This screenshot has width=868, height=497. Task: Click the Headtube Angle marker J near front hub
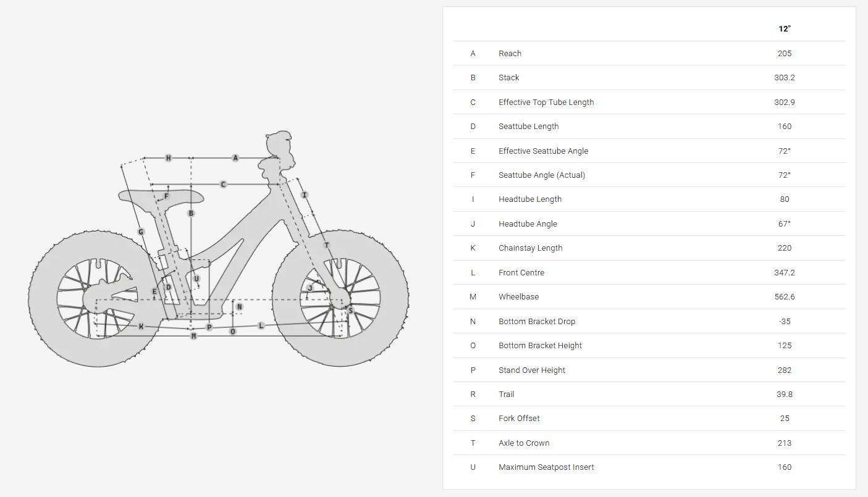(310, 288)
